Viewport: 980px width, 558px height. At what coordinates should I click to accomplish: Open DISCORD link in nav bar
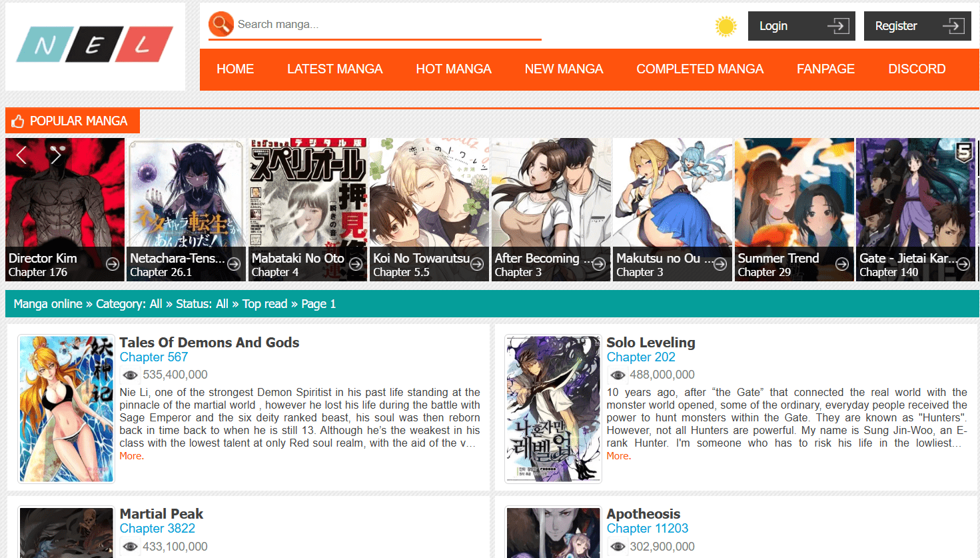[917, 69]
